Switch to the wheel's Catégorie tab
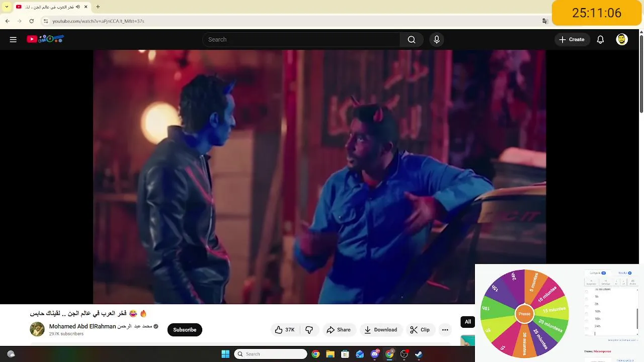 (597, 273)
